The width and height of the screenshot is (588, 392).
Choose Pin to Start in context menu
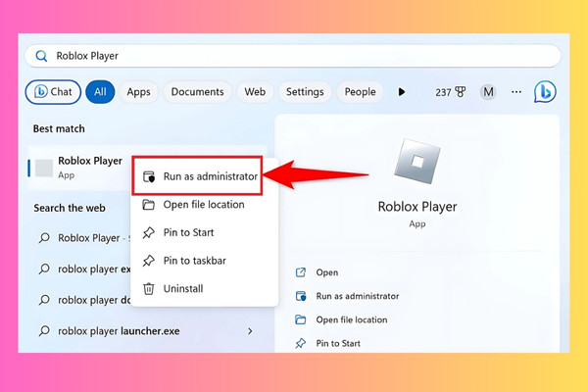pyautogui.click(x=205, y=232)
